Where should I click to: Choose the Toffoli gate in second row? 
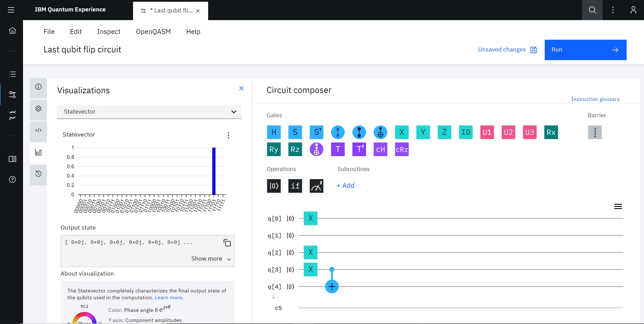coord(316,149)
